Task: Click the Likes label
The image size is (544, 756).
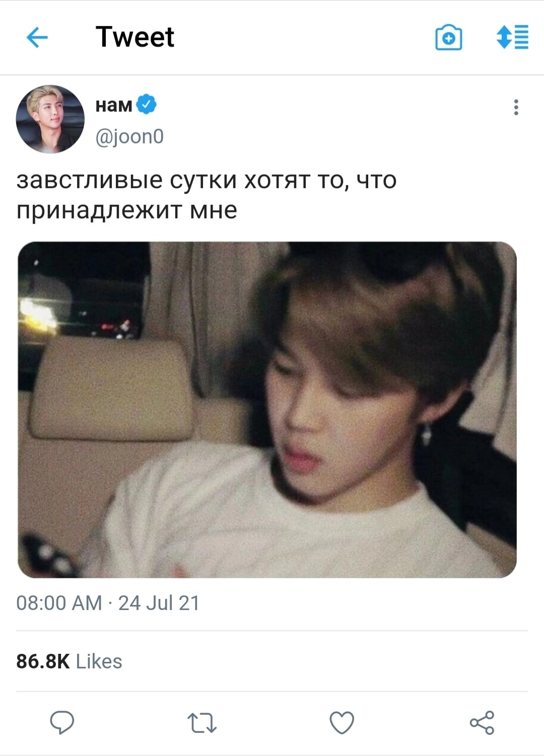Action: [x=99, y=661]
